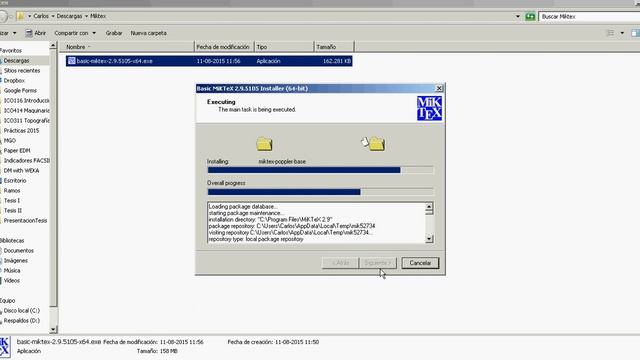Open MGO folder in sidebar
Screen dimensions: 640x360
point(9,141)
